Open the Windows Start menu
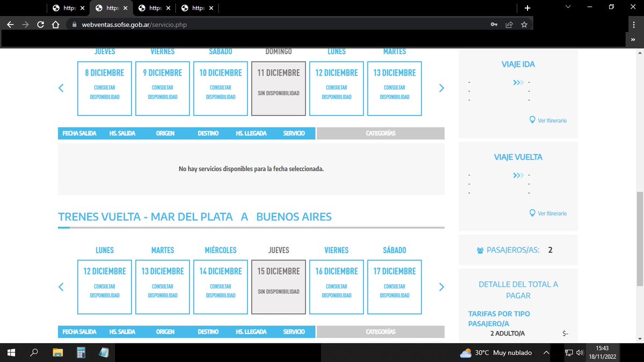The height and width of the screenshot is (362, 644). point(11,353)
